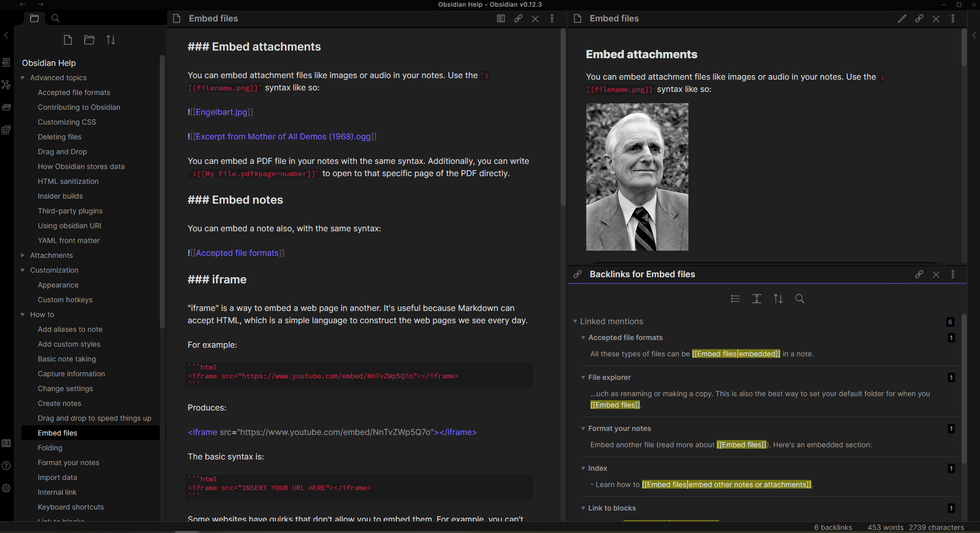Open the Help icon in the ribbon
The image size is (980, 533).
pos(6,466)
